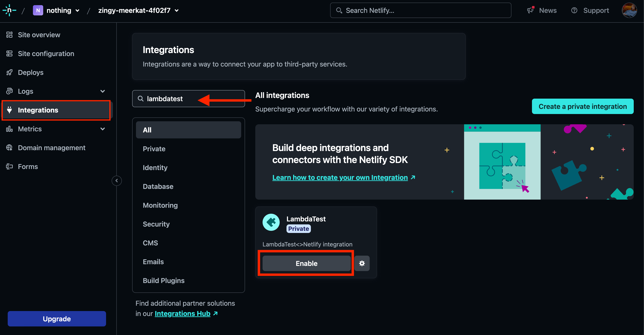Open Deploys from the sidebar
The width and height of the screenshot is (644, 335).
tap(31, 73)
